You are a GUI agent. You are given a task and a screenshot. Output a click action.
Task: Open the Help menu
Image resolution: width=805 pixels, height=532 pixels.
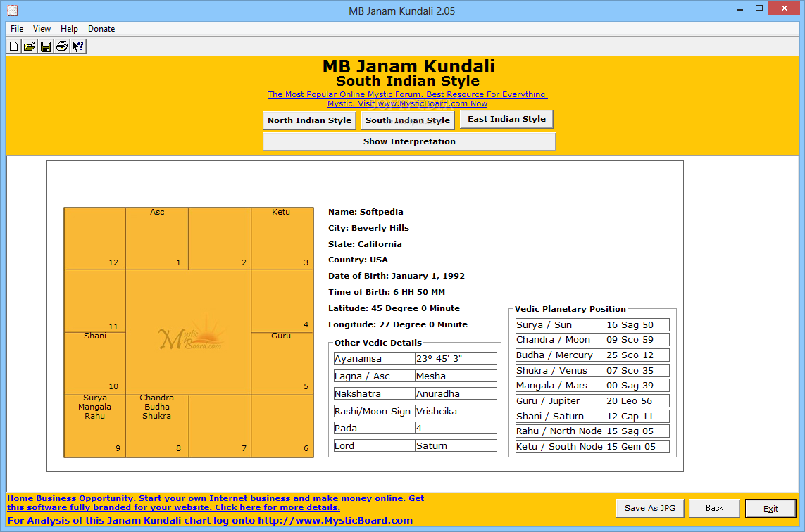pyautogui.click(x=69, y=29)
